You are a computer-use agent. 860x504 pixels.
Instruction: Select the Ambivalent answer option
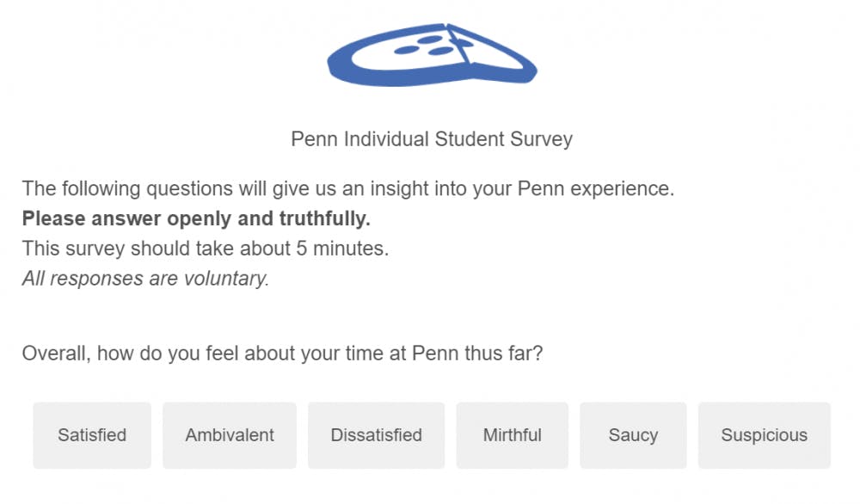[229, 434]
